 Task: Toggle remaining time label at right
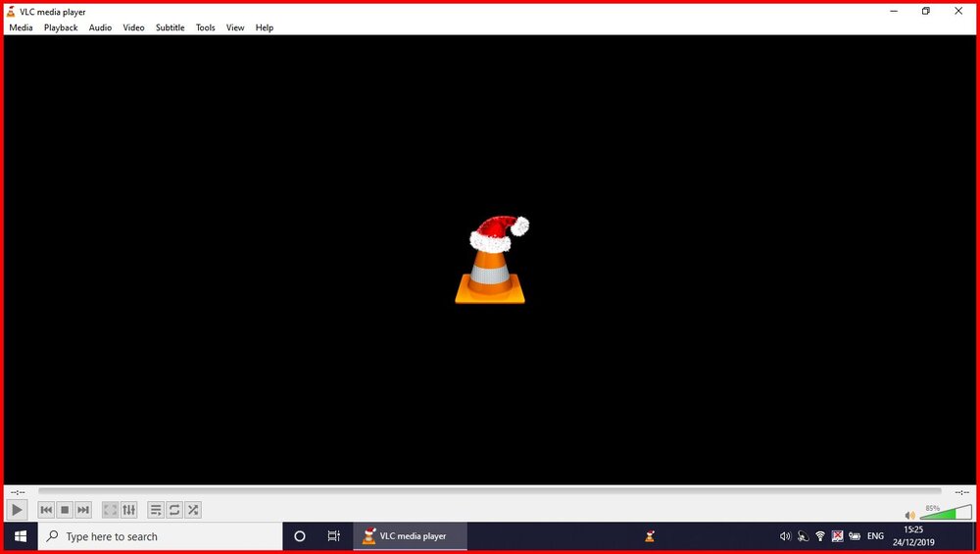(962, 492)
